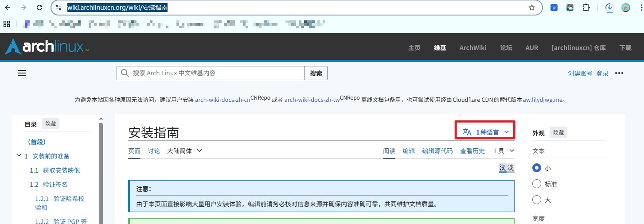Screen dimensions: 644x224
Task: Go back with the browser back arrow
Action: (x=8, y=8)
